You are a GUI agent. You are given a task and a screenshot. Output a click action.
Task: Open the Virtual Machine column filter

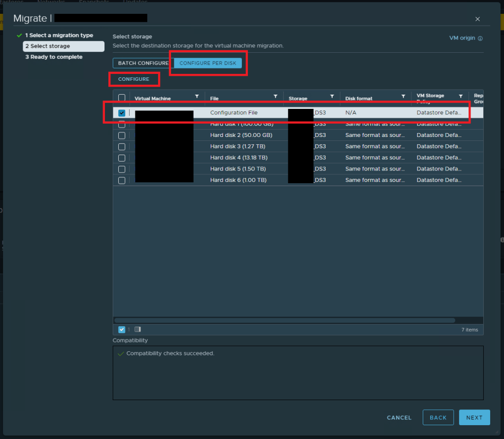pyautogui.click(x=197, y=97)
